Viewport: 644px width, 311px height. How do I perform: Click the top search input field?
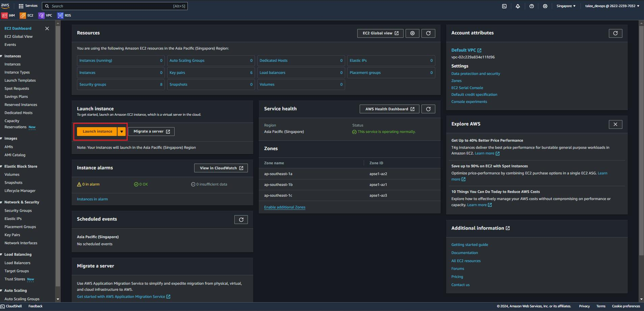click(x=115, y=6)
